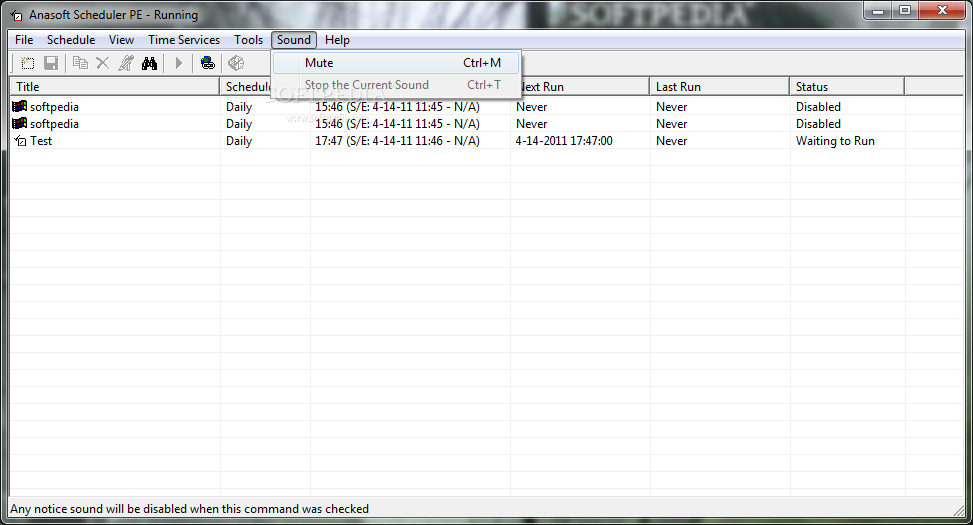
Task: Click Waiting to Run status
Action: (835, 141)
